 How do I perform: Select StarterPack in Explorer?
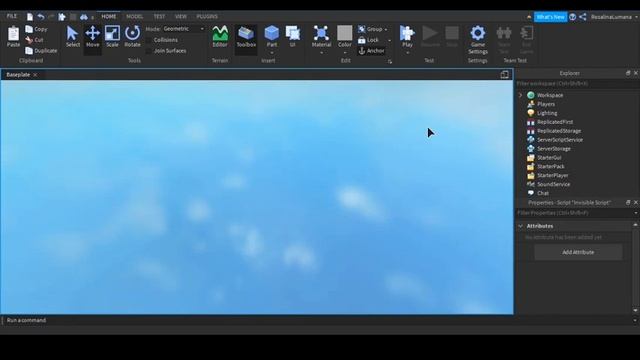tap(551, 167)
